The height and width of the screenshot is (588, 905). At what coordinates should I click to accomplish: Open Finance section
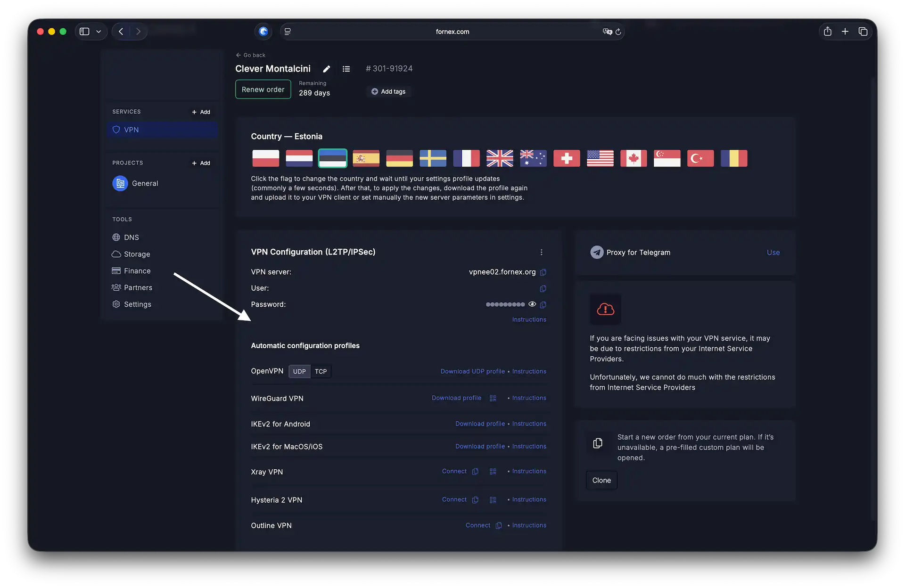(x=131, y=271)
